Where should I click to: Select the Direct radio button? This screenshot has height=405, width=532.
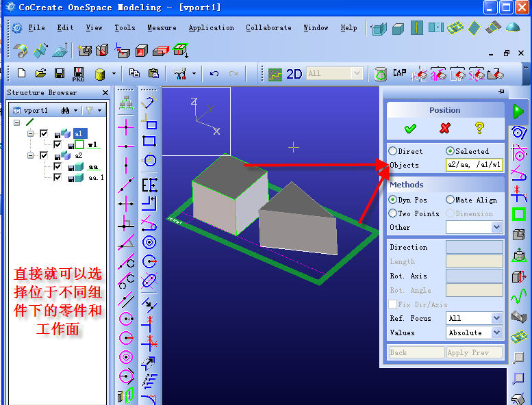[x=392, y=151]
